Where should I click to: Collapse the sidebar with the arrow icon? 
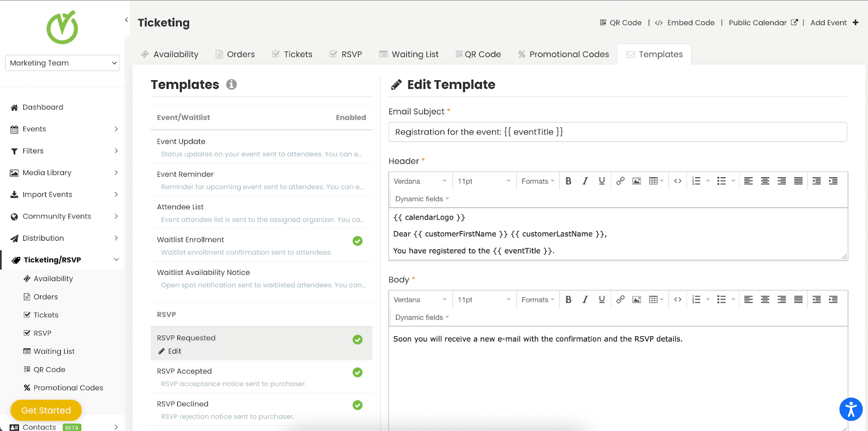point(126,20)
